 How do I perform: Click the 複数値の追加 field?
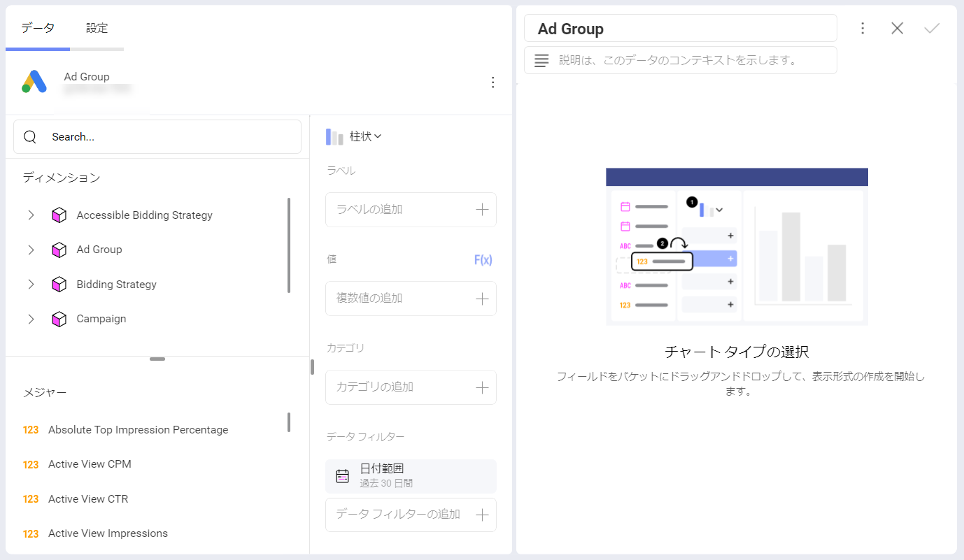[x=411, y=299]
